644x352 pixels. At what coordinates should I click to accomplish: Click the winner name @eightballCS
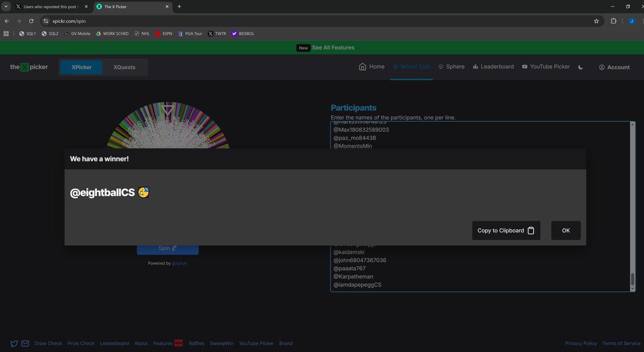tap(103, 193)
